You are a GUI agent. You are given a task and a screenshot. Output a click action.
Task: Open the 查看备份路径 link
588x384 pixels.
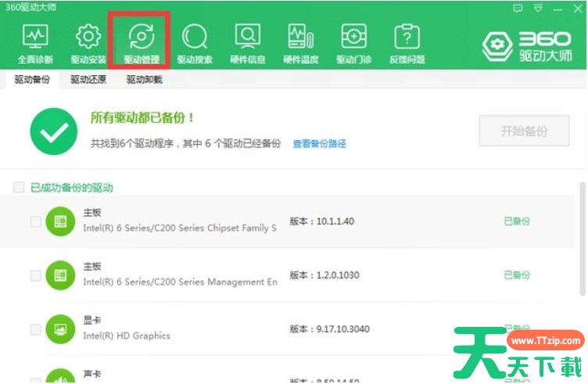pyautogui.click(x=319, y=144)
